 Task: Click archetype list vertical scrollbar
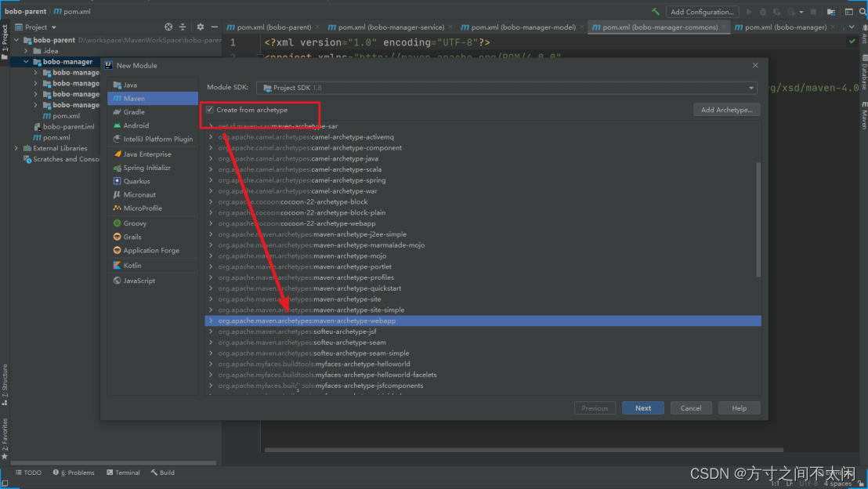pos(758,219)
